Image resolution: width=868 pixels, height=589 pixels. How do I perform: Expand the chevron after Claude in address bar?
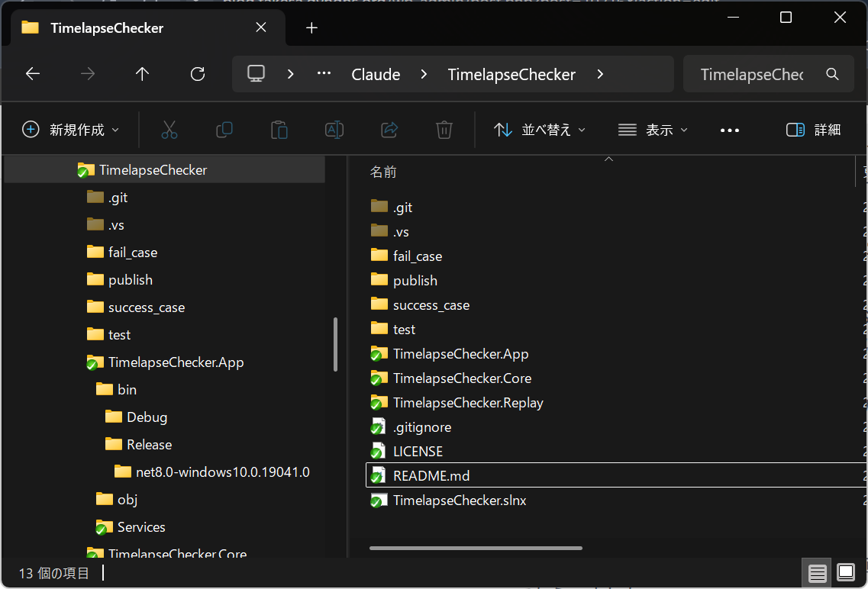(424, 74)
